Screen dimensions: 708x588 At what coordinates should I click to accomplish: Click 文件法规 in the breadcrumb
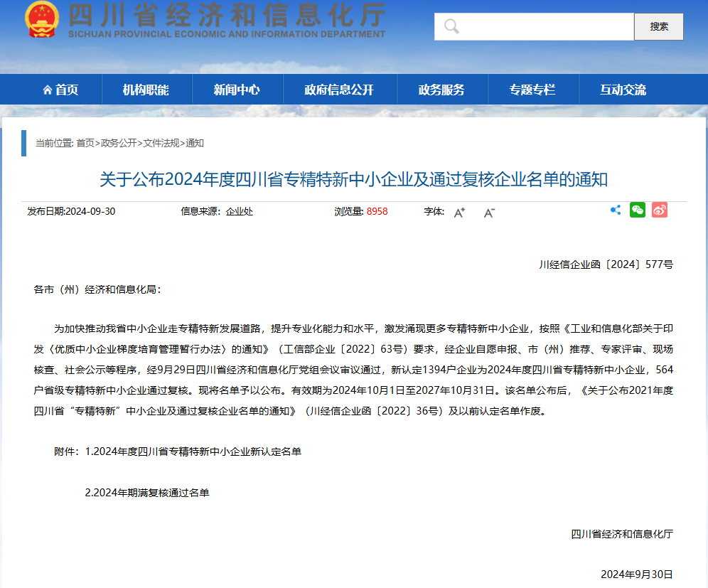click(161, 143)
